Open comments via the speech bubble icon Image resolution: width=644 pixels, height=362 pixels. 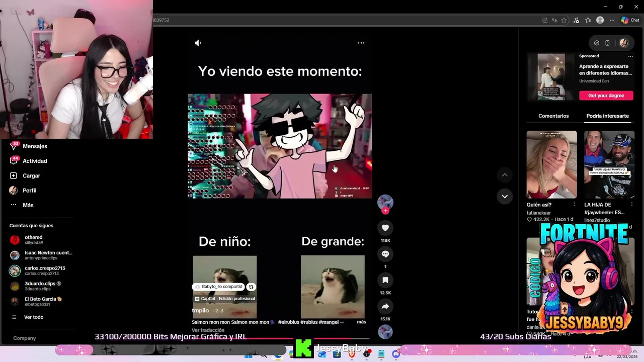pos(385,254)
